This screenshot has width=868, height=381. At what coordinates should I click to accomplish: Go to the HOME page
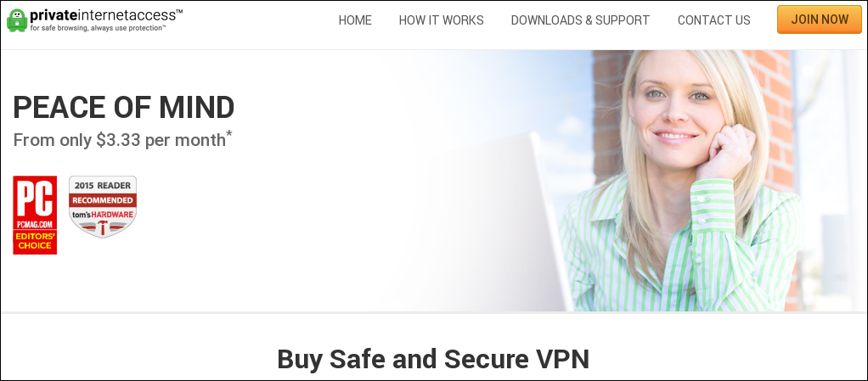point(355,20)
